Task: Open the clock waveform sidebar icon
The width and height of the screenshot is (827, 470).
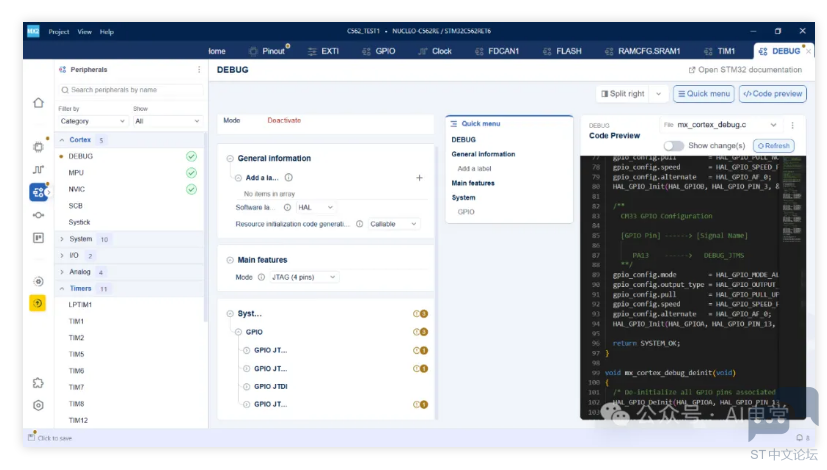Action: (38, 170)
